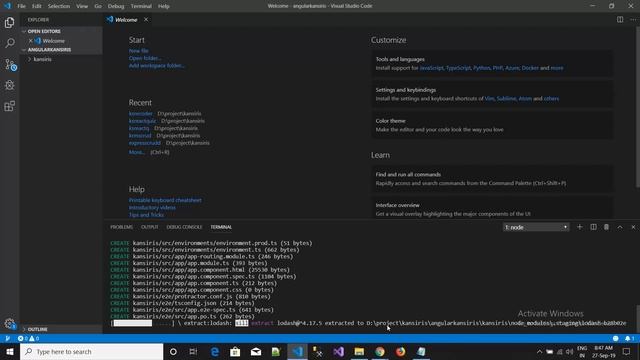
Task: Open Introductory videos link
Action: click(152, 207)
